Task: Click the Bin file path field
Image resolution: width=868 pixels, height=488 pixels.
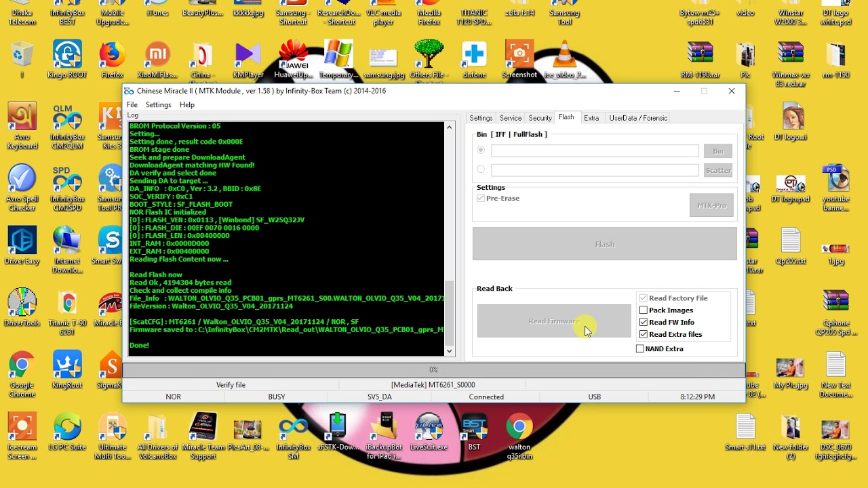Action: coord(595,151)
